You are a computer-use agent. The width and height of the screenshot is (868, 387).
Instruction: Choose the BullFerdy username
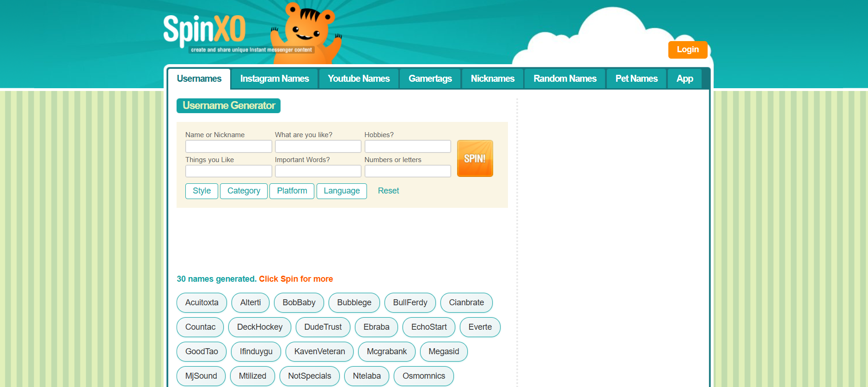coord(410,302)
